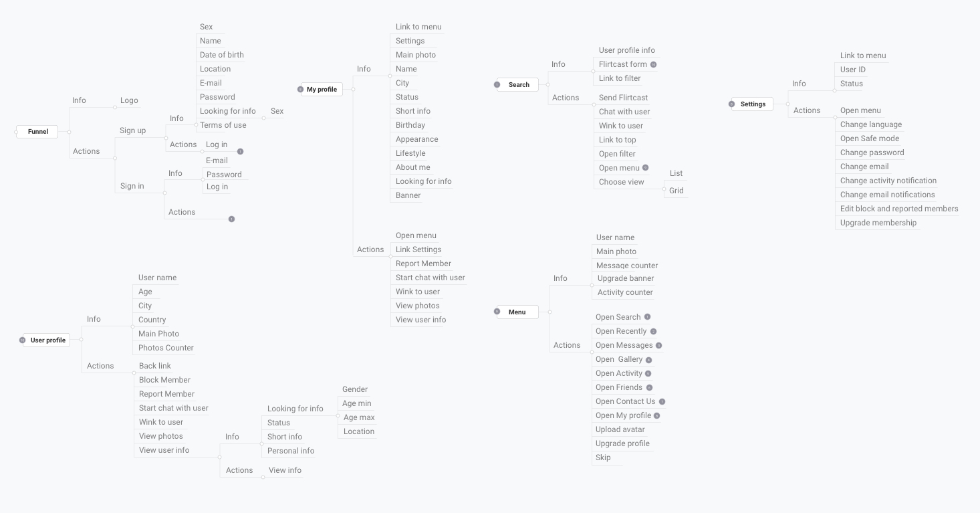Select the Settings root node

(753, 104)
